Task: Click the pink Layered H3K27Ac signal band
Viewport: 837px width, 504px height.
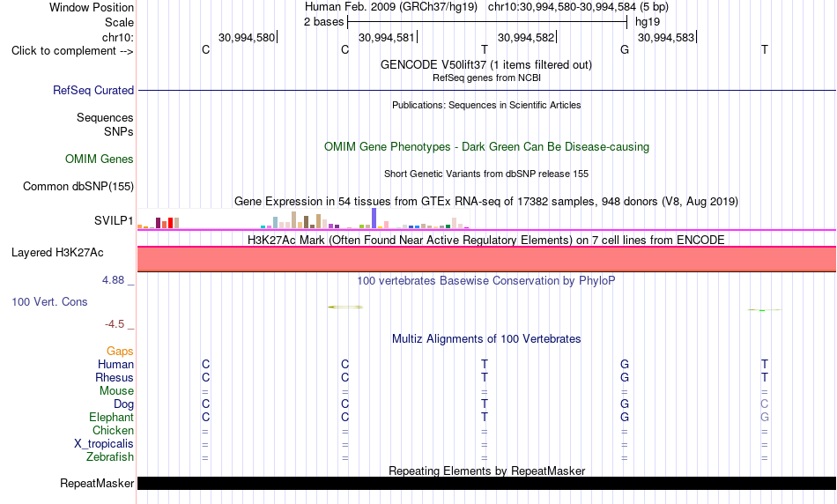Action: (486, 259)
